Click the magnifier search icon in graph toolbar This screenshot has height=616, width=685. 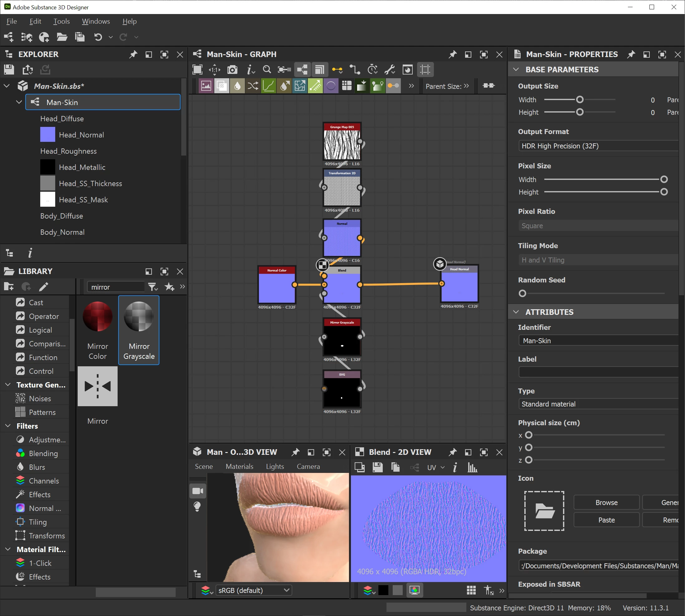click(x=267, y=70)
